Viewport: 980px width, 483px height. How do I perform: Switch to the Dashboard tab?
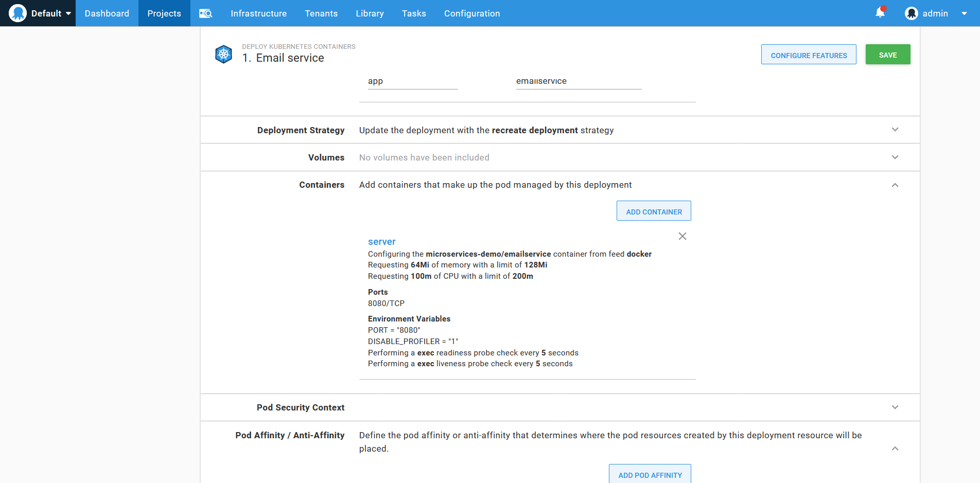[x=107, y=13]
